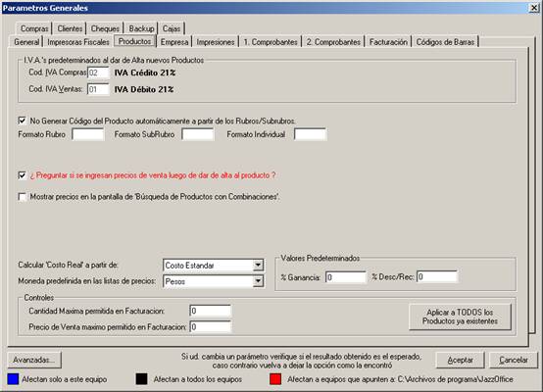Viewport: 543px width, 392px height.
Task: Open the Códigos de Barras tab
Action: click(x=445, y=42)
